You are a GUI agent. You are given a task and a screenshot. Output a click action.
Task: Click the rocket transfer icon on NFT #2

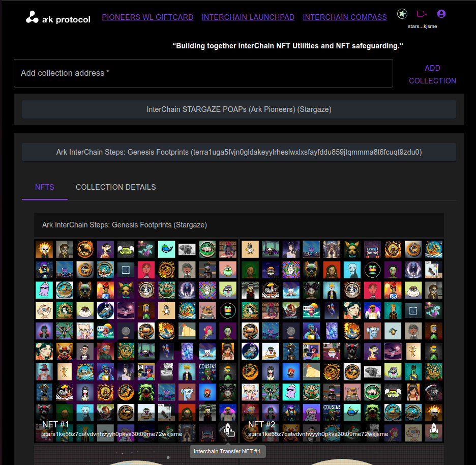pos(434,430)
